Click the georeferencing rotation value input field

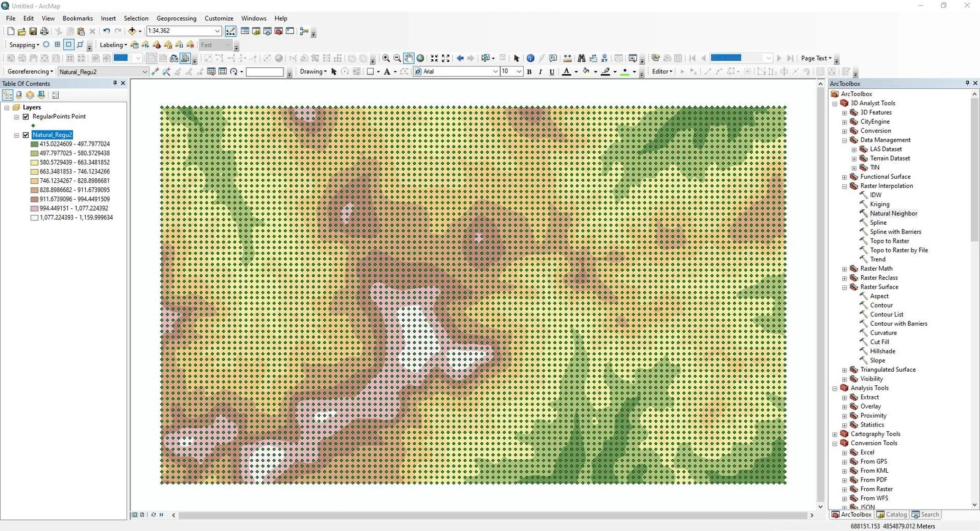click(265, 72)
